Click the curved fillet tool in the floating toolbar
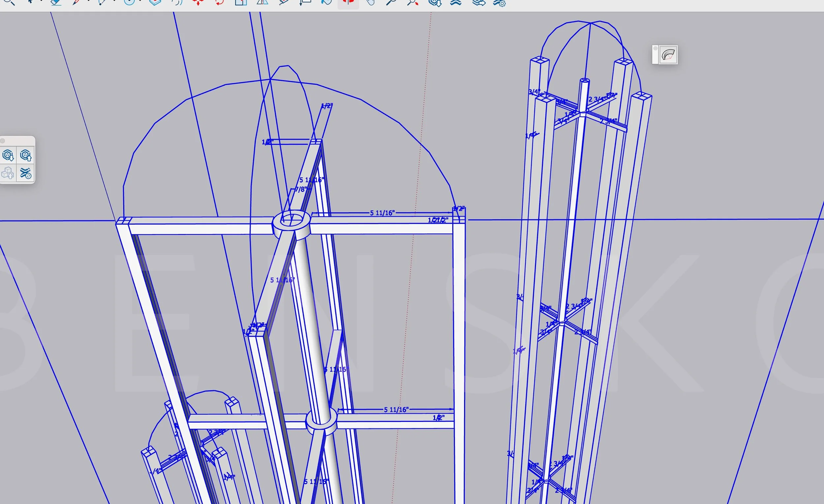The image size is (824, 504). click(x=668, y=54)
